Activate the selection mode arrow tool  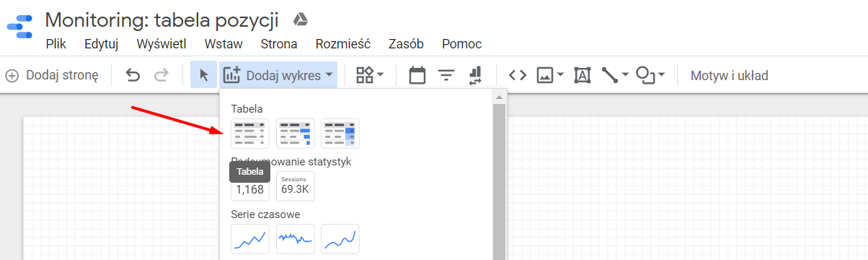(204, 75)
